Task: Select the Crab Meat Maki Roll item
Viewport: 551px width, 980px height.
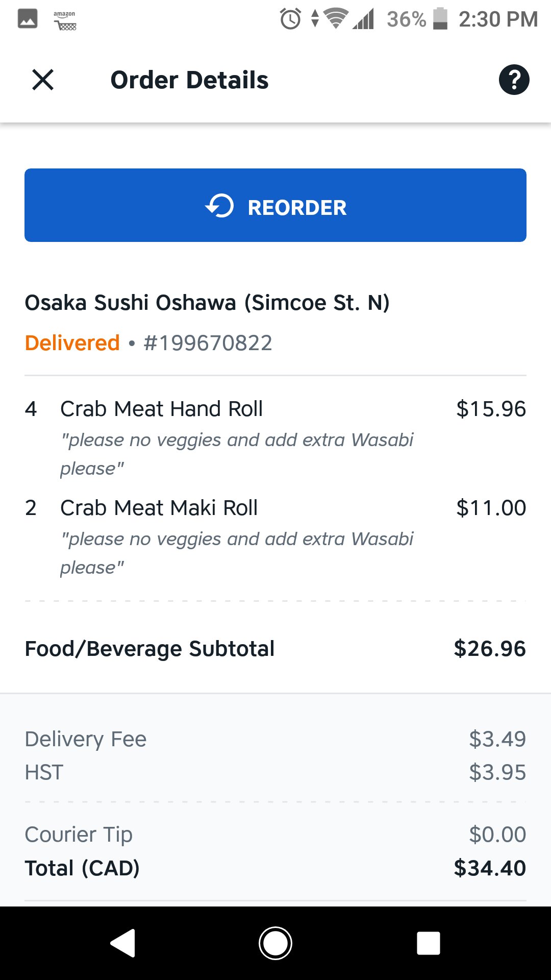Action: click(159, 508)
